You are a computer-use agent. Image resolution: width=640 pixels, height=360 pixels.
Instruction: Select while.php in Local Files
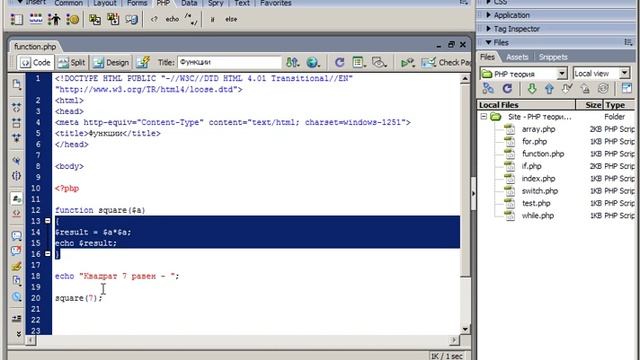click(538, 216)
